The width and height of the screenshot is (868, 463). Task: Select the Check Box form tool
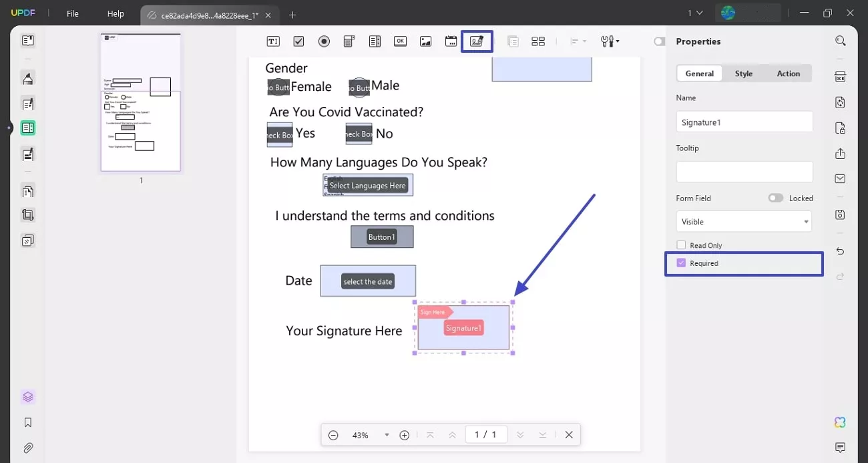pos(298,41)
